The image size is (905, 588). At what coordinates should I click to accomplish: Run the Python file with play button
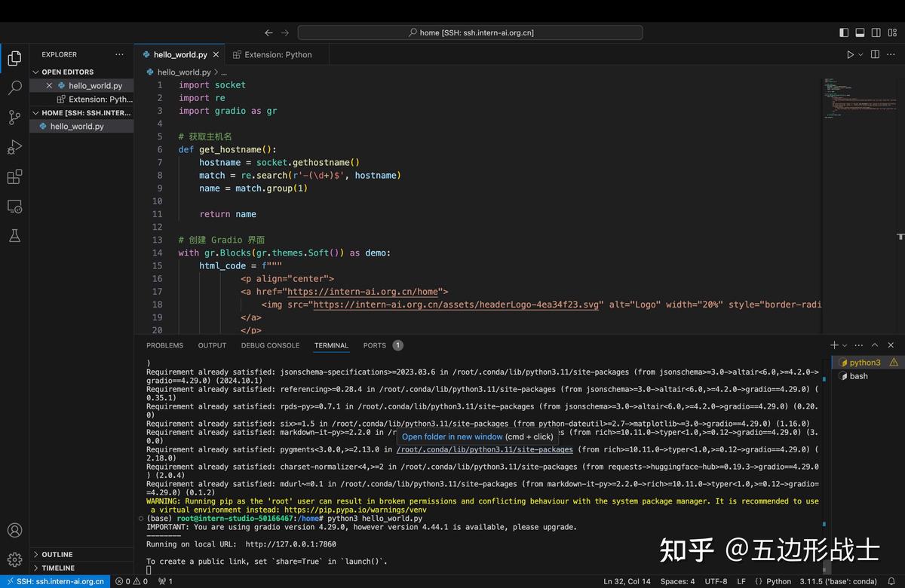[x=850, y=55]
